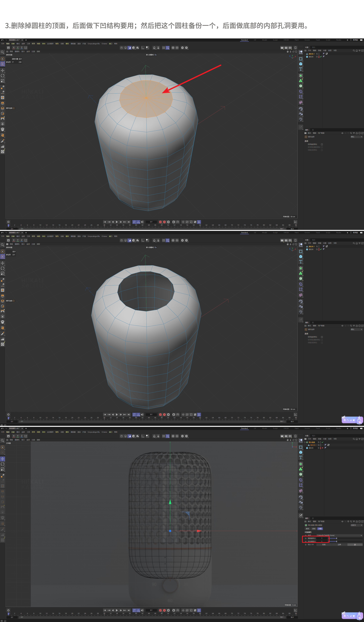Click the Text spline icon in the middle screenshot
The width and height of the screenshot is (364, 622).
tap(301, 262)
